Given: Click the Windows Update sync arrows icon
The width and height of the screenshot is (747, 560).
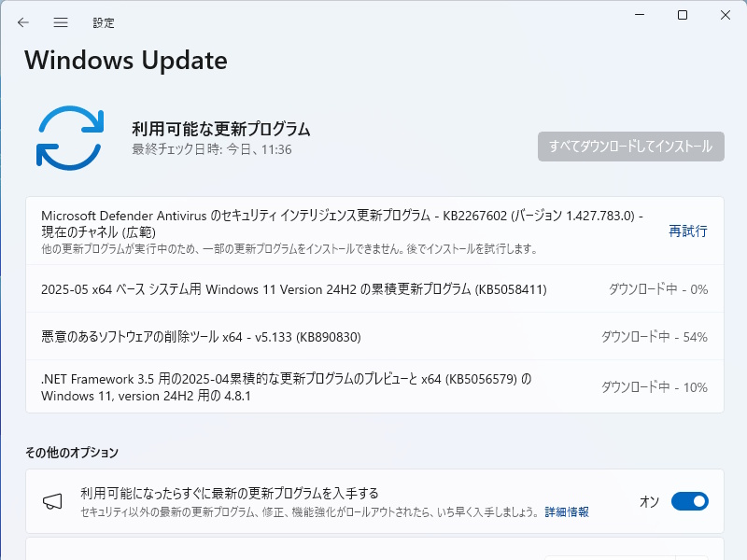Looking at the screenshot, I should click(x=70, y=137).
